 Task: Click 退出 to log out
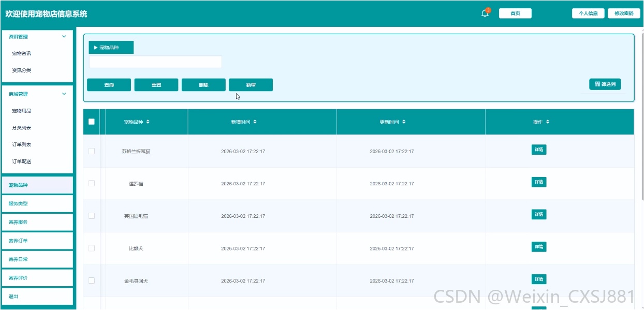click(x=37, y=297)
